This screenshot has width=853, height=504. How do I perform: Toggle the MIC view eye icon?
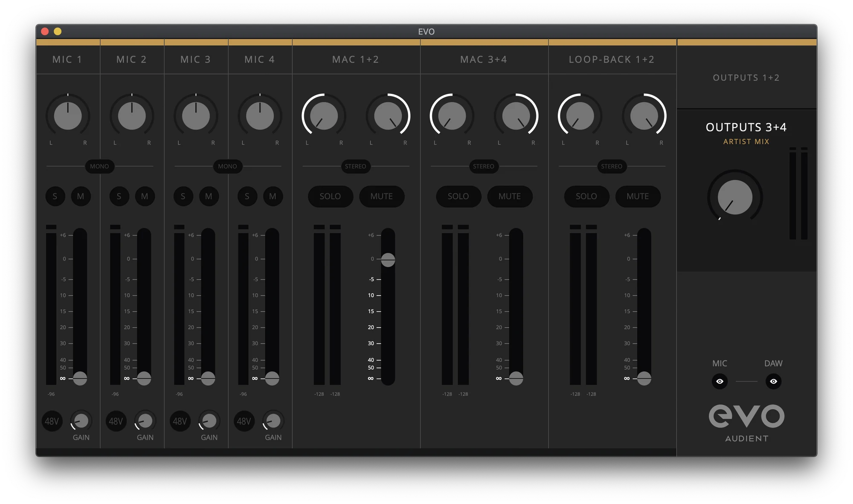pos(720,381)
